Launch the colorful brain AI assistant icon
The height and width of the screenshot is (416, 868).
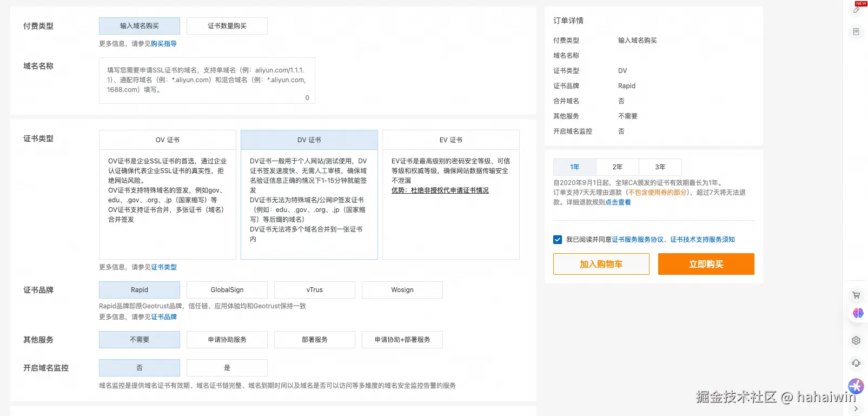858,313
